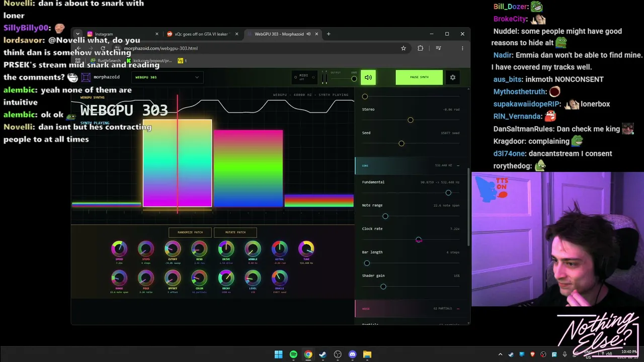Click the output gain slider handle

click(354, 78)
